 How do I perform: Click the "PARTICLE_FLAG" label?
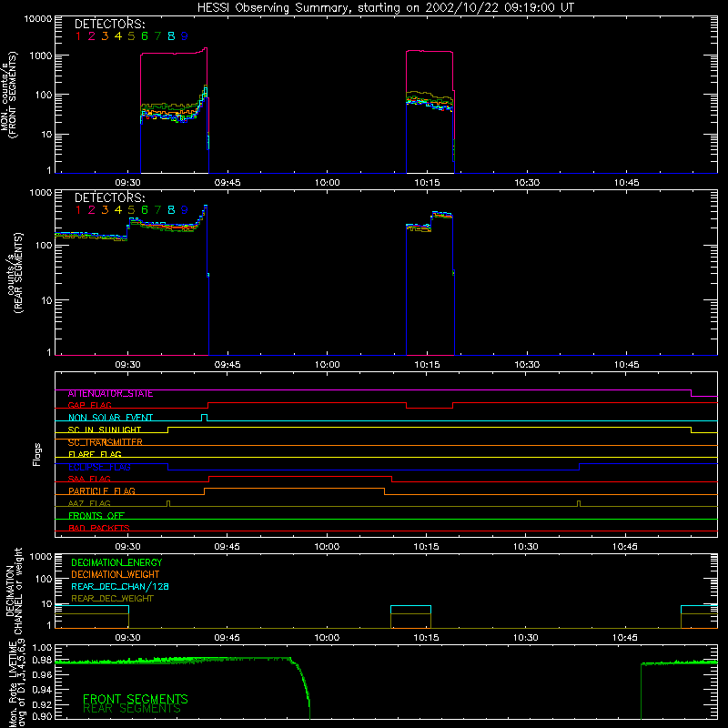coord(102,491)
